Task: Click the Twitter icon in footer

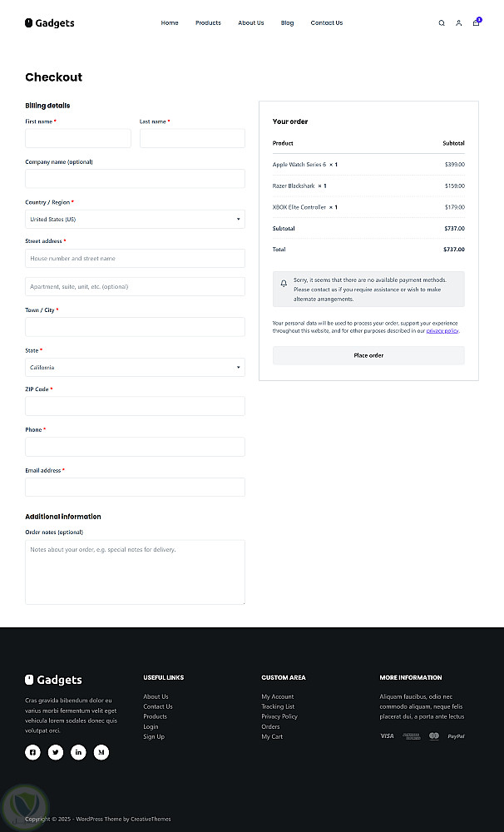Action: (x=56, y=752)
